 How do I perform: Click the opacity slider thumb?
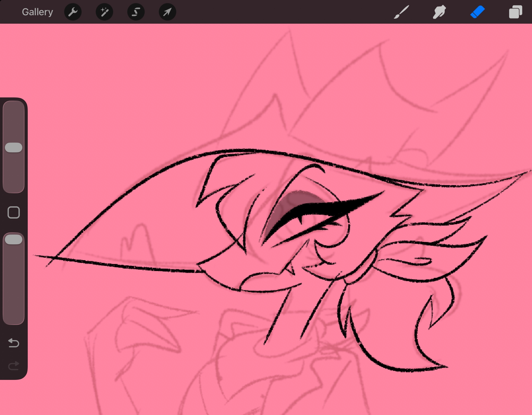tap(14, 239)
